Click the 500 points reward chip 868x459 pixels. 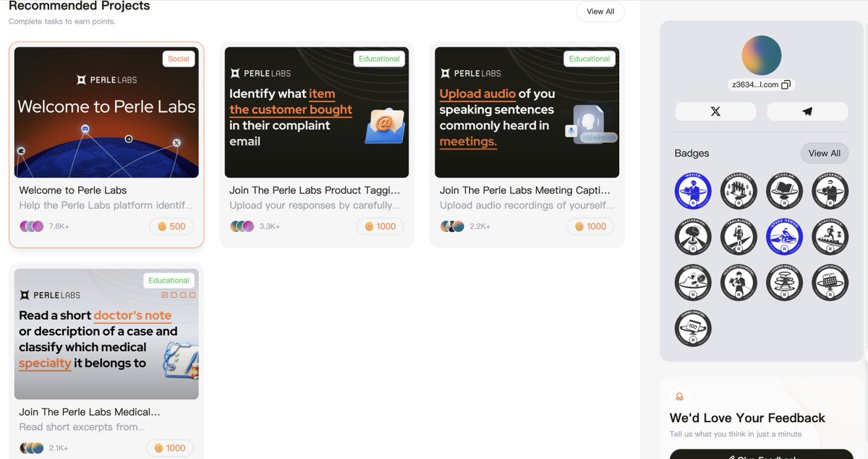(172, 227)
